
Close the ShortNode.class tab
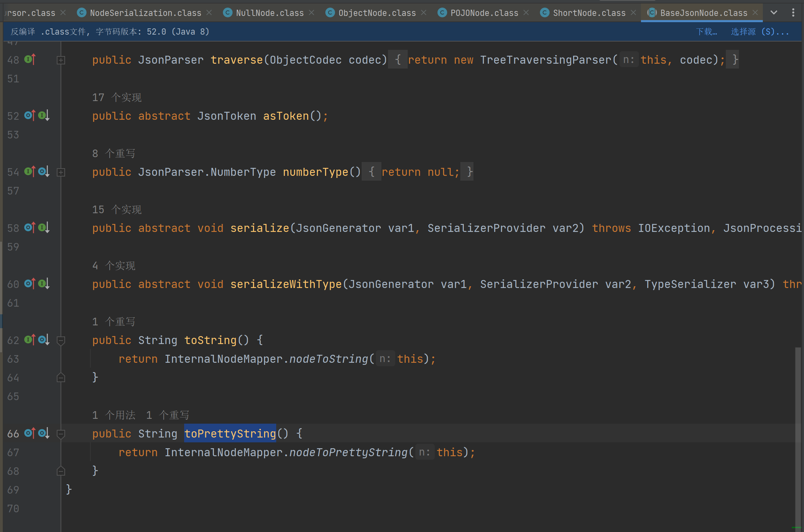coord(633,13)
